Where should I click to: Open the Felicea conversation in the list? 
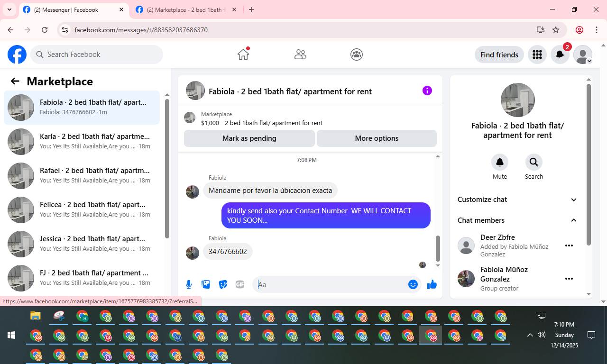pyautogui.click(x=82, y=210)
